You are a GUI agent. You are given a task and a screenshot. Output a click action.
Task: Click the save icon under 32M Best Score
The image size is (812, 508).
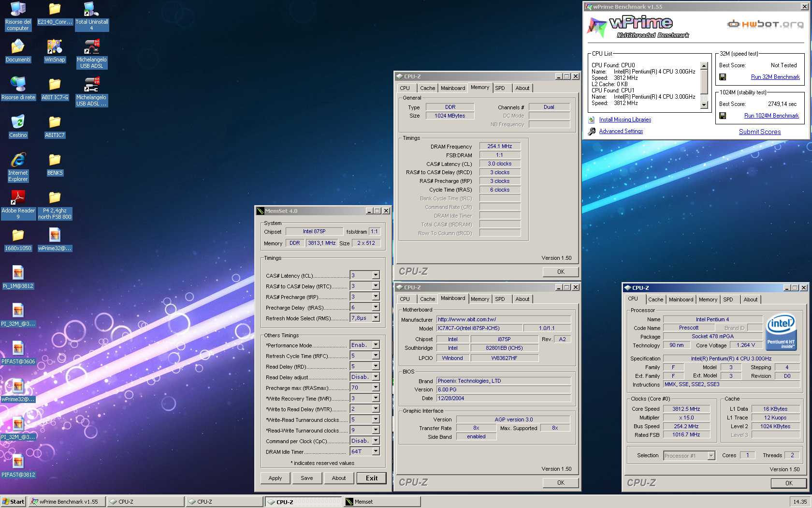click(723, 77)
